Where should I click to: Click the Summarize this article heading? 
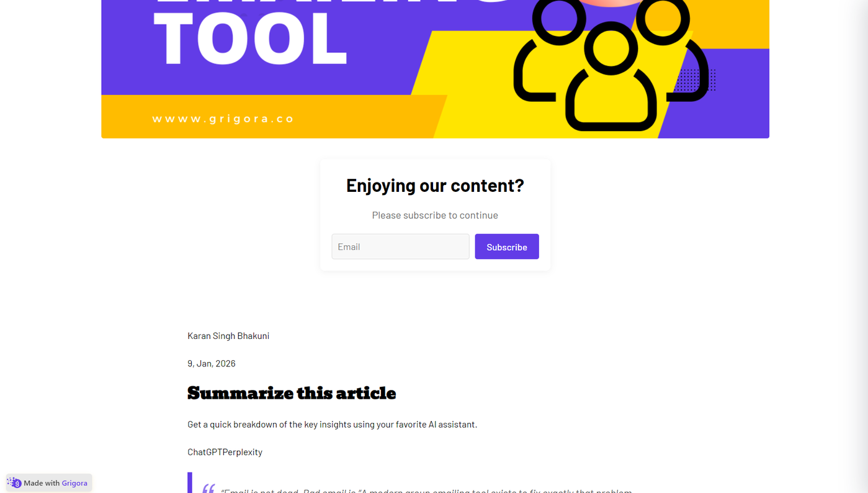292,393
